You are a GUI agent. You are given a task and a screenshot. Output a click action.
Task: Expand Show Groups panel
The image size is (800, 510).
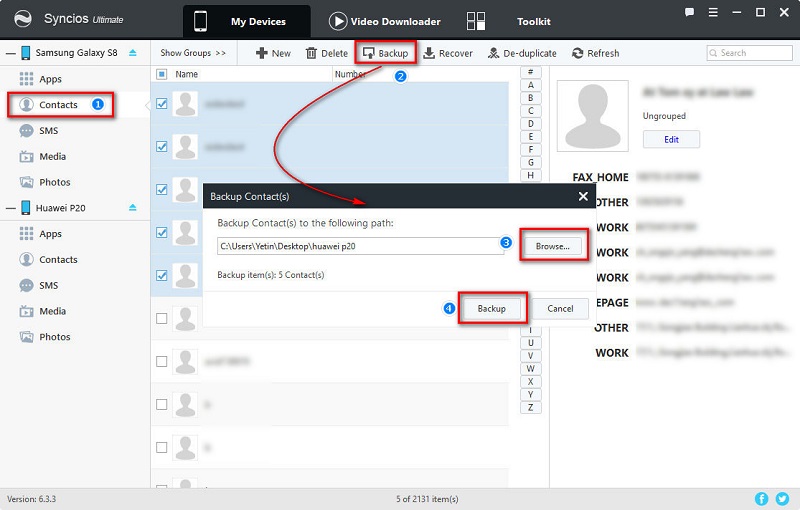tap(193, 53)
